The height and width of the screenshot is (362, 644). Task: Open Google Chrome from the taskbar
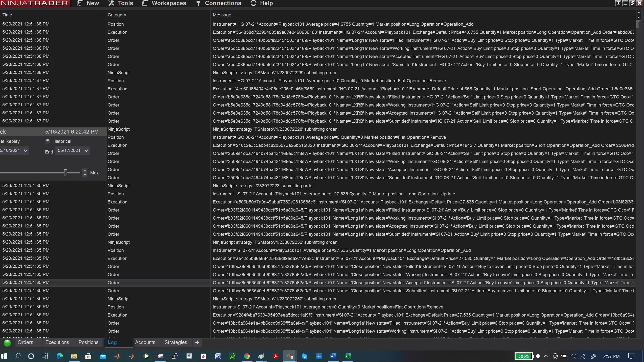coord(247,356)
